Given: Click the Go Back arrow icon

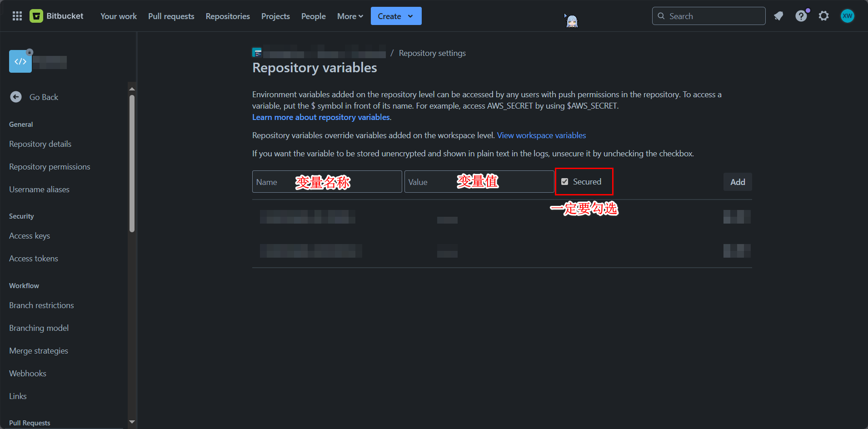Looking at the screenshot, I should coord(16,97).
